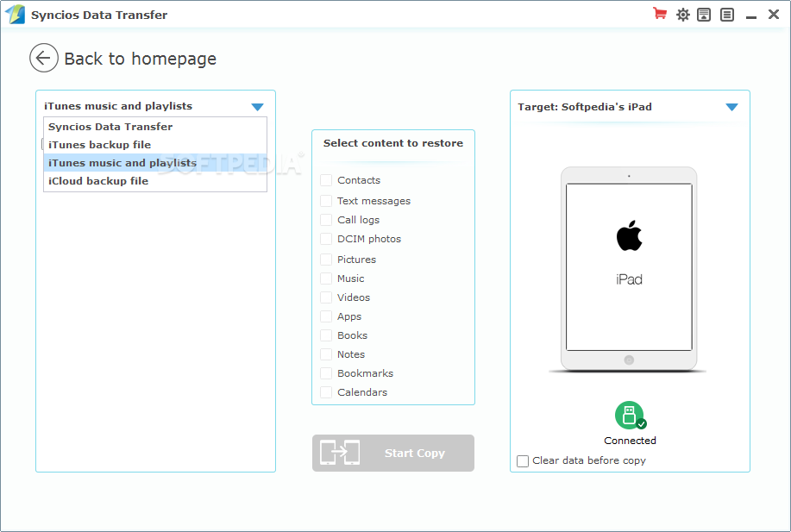Check the Call logs checkbox

(326, 220)
